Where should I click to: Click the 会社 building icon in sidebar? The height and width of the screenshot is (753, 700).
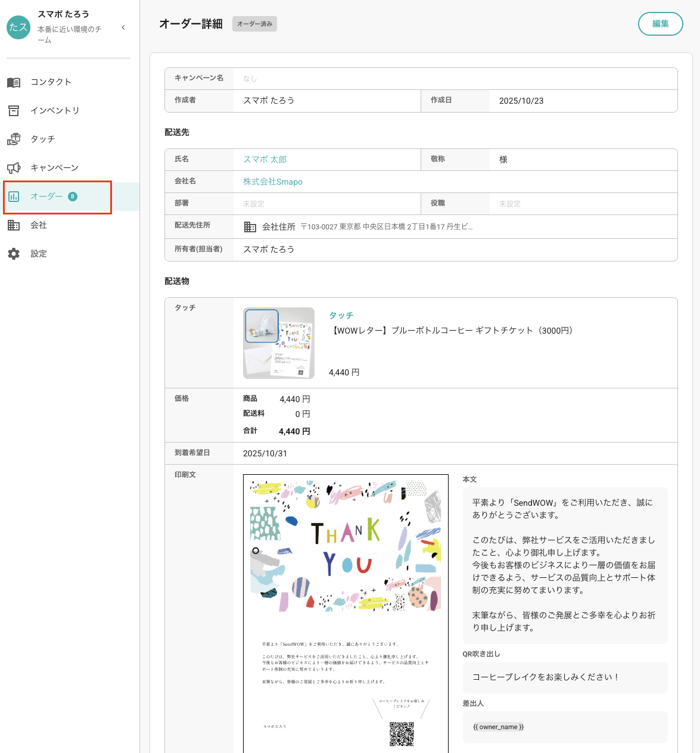(x=14, y=225)
